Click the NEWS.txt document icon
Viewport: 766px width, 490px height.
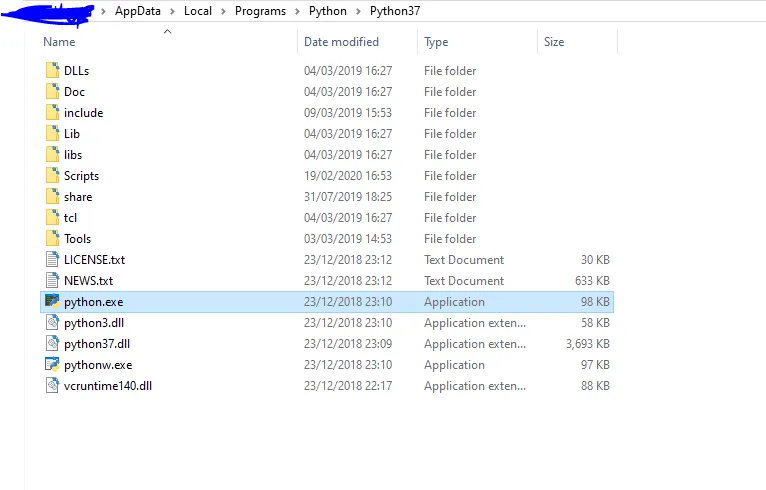pos(52,280)
